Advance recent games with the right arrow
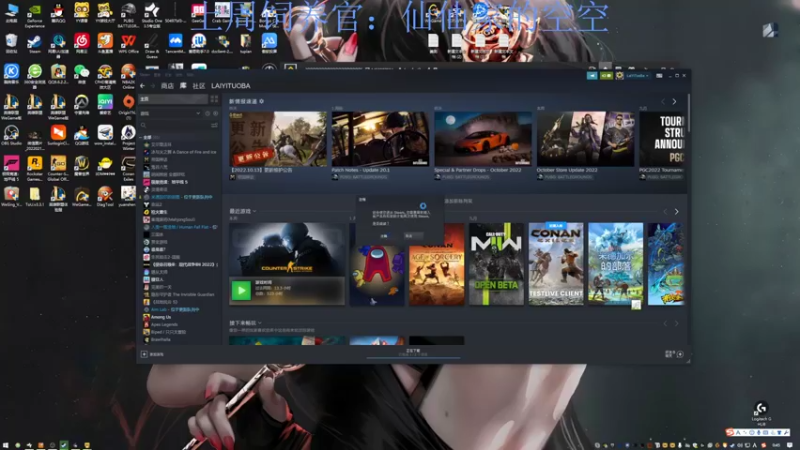800x450 pixels. pyautogui.click(x=677, y=211)
